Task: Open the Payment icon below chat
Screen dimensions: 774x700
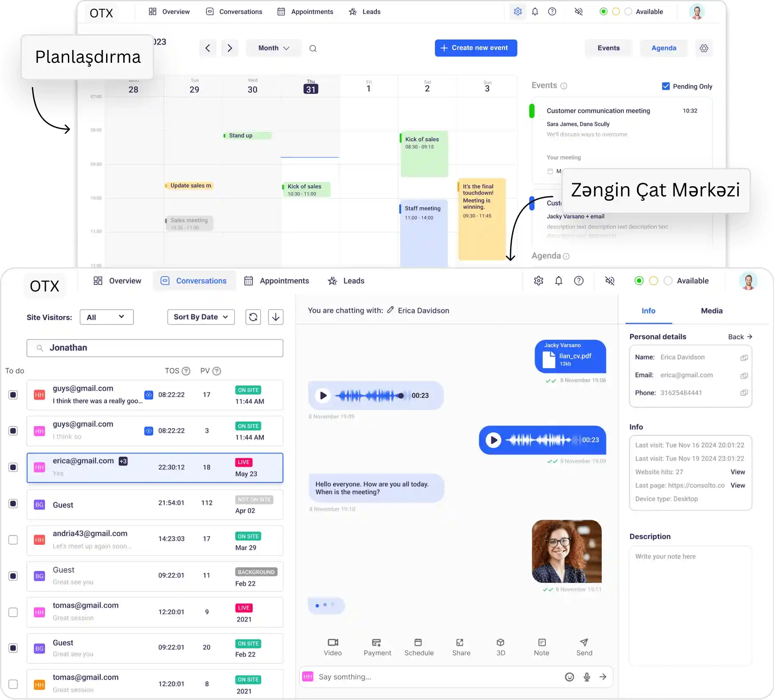Action: 377,642
